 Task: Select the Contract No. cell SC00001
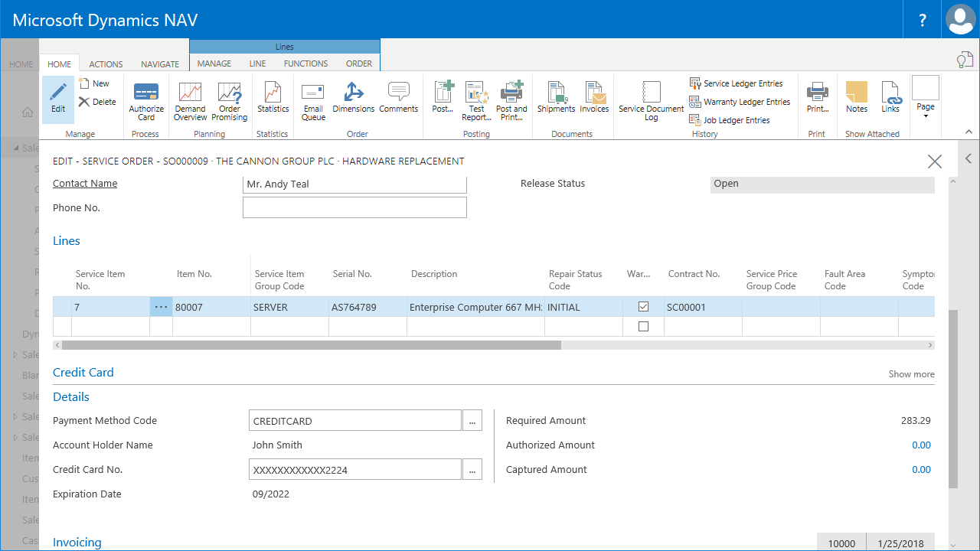tap(703, 307)
